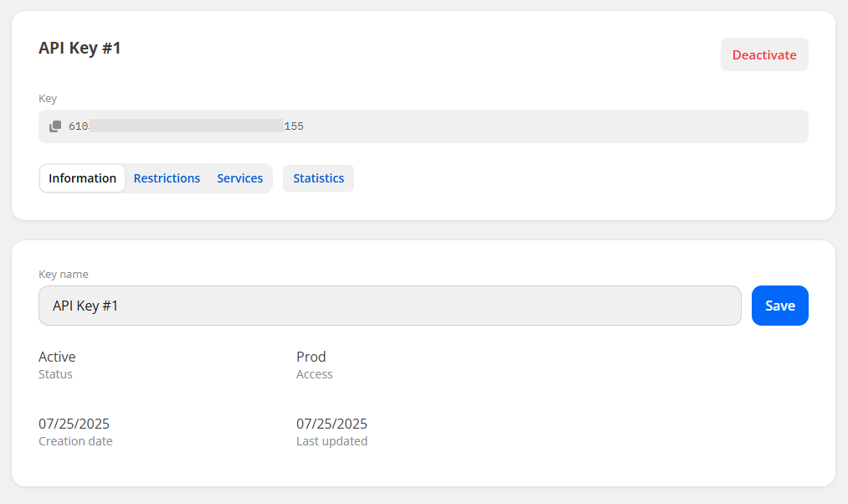Click the Status caption text
The height and width of the screenshot is (504, 848).
point(55,374)
